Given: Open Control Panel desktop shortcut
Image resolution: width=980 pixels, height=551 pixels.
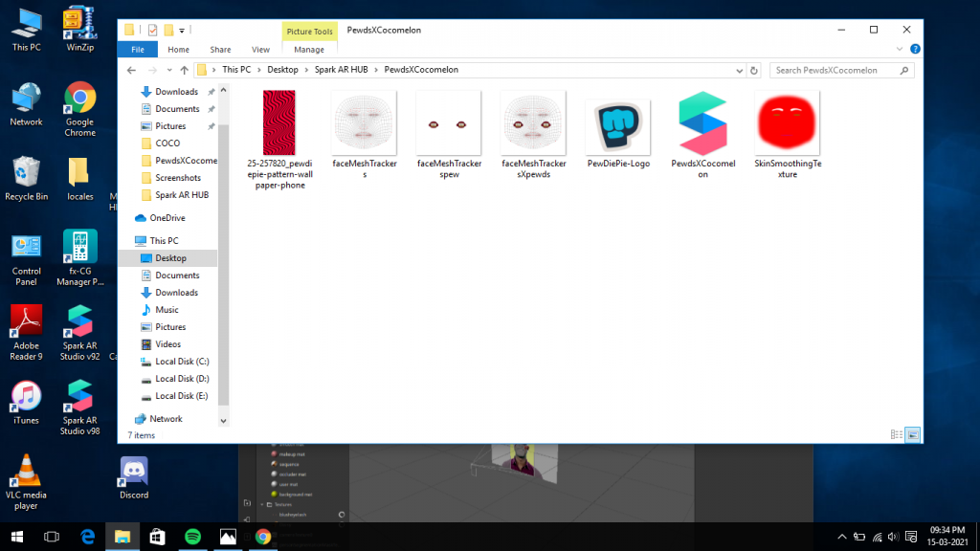Looking at the screenshot, I should (x=26, y=258).
